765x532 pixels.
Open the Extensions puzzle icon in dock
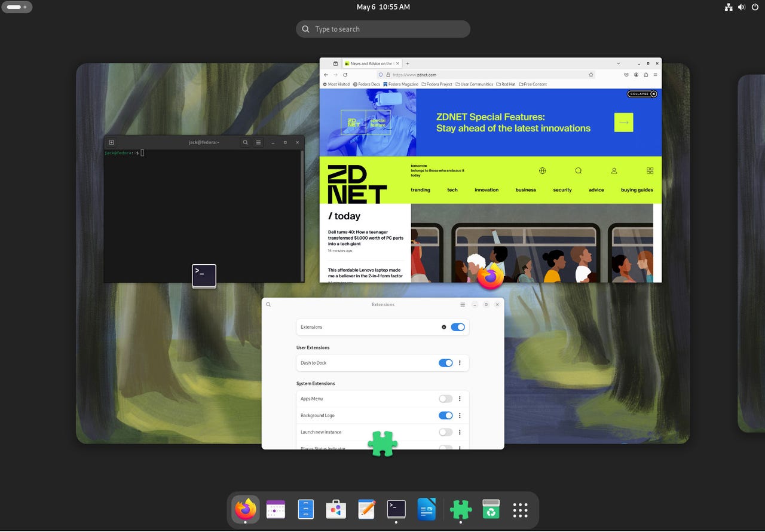point(461,509)
